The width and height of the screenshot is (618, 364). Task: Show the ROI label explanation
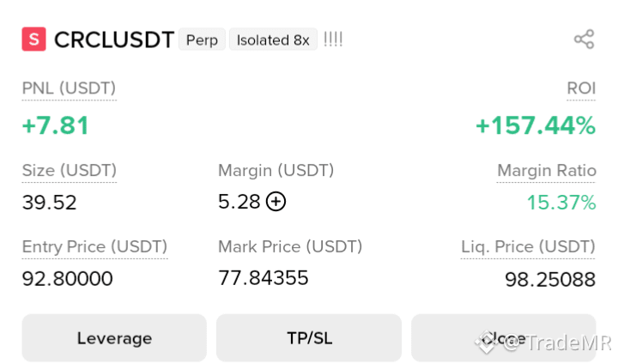click(x=581, y=88)
